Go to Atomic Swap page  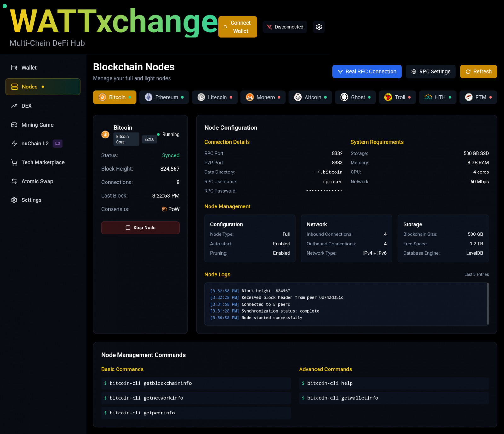(37, 181)
